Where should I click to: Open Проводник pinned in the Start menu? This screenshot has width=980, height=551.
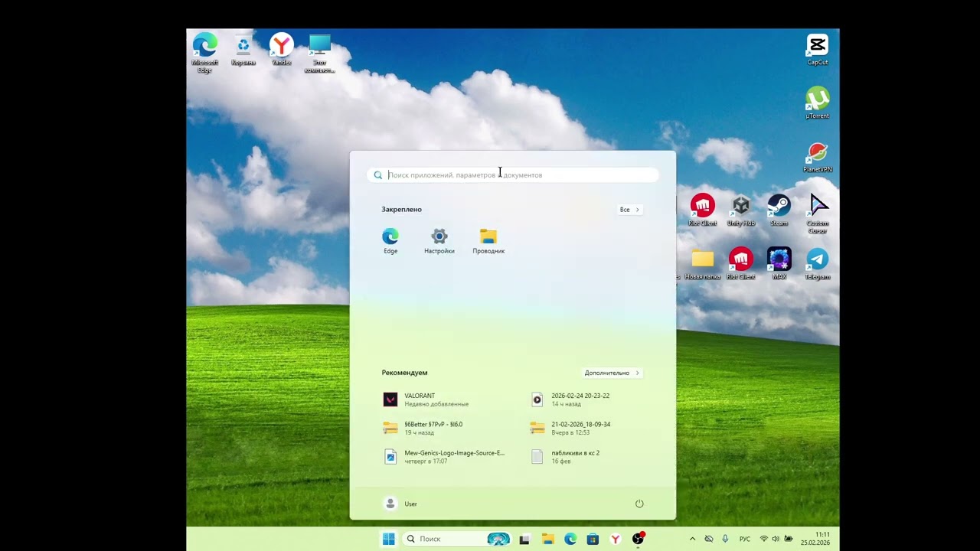488,240
